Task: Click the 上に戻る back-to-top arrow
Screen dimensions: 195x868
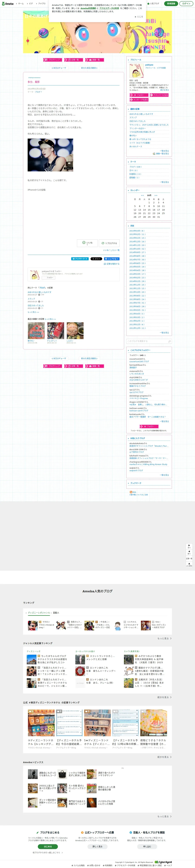Action: click(x=189, y=564)
